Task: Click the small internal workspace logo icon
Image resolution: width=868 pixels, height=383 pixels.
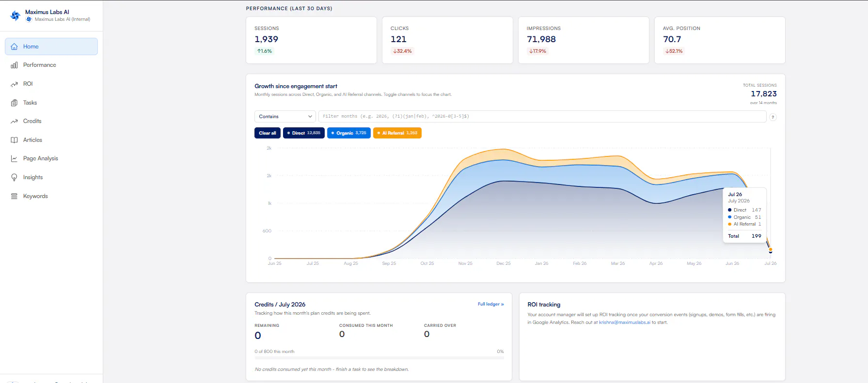Action: point(29,19)
